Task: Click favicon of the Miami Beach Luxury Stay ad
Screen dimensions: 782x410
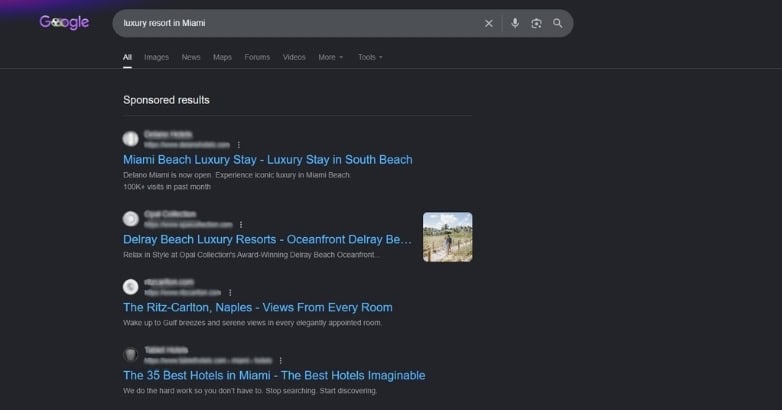Action: point(131,139)
